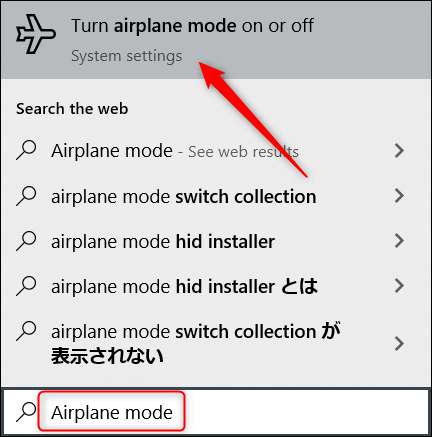
Task: Expand Airplane mode See web results chevron
Action: point(399,151)
